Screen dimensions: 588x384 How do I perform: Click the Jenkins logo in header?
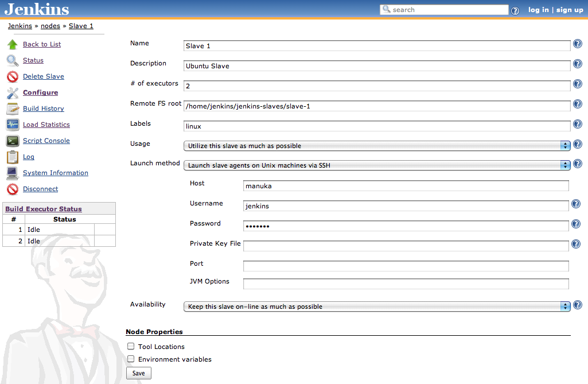[37, 9]
